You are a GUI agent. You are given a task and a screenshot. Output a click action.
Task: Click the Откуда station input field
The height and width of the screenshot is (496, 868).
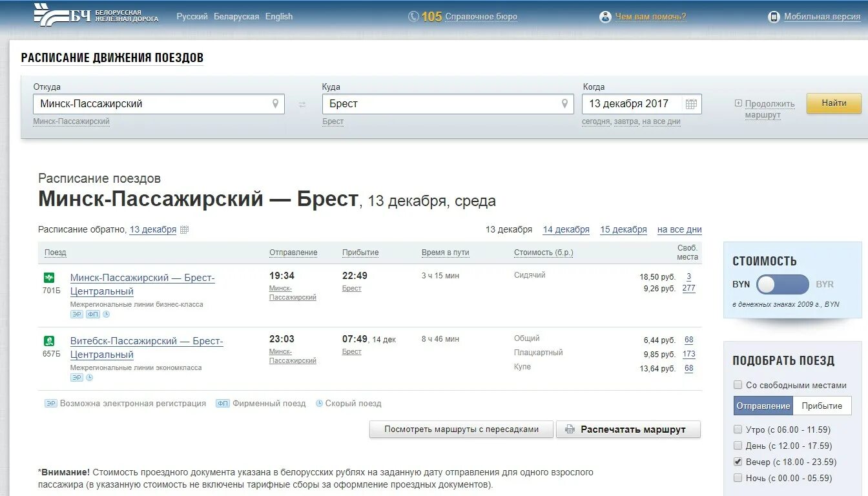coord(159,104)
